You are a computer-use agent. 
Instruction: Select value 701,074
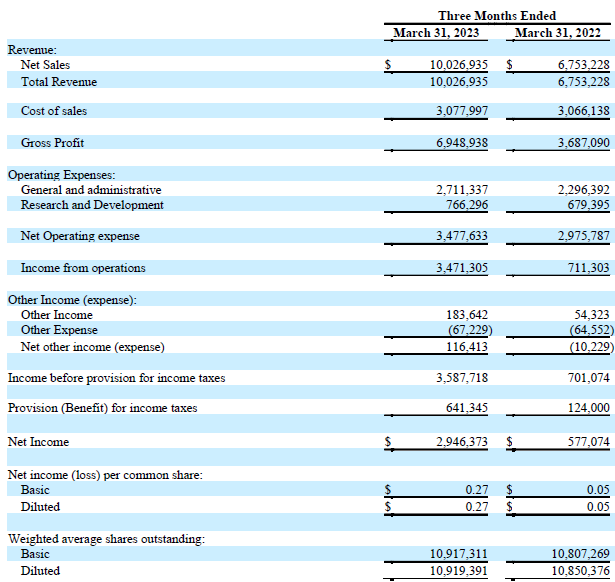tap(589, 378)
